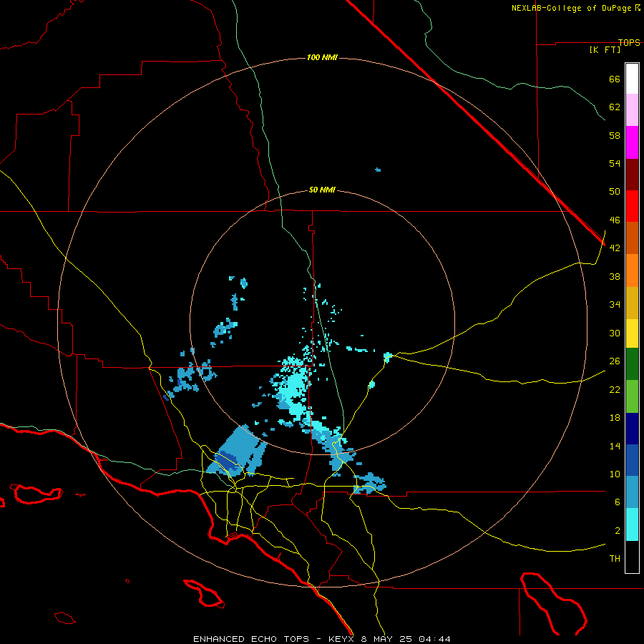Image resolution: width=644 pixels, height=644 pixels.
Task: Click the black TH threshold legend swatch
Action: pos(632,557)
